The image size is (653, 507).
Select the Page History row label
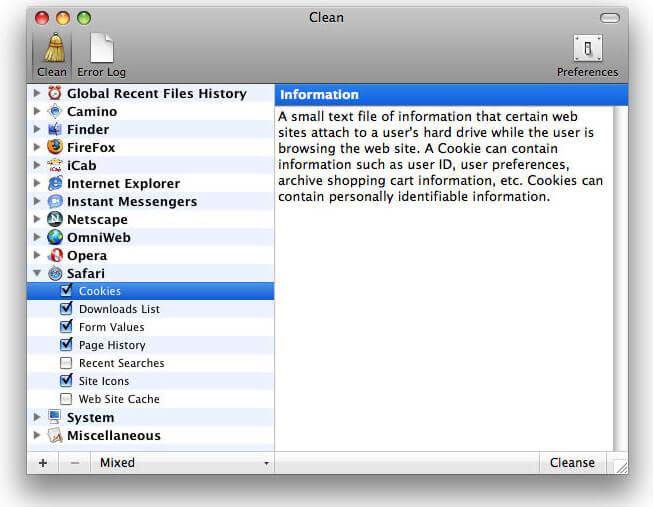[112, 345]
